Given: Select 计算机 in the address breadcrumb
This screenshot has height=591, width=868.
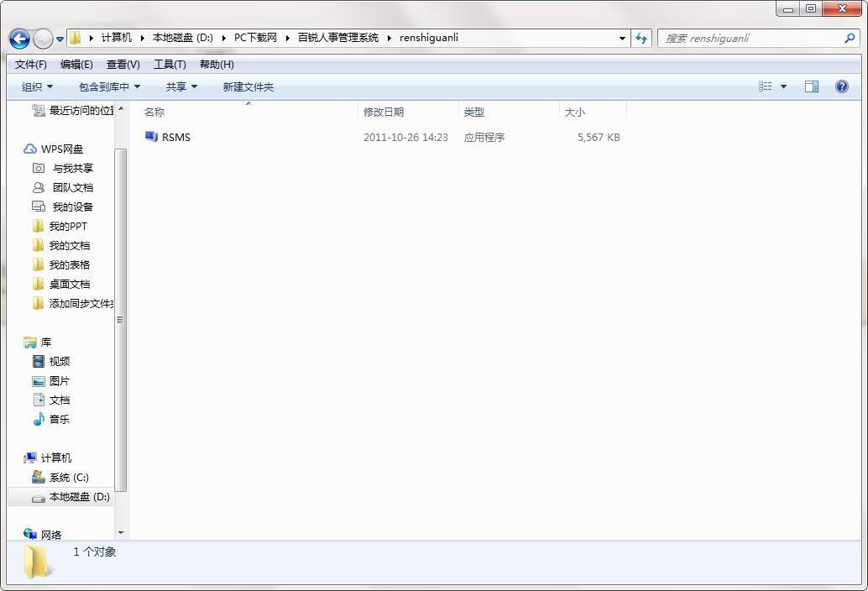Looking at the screenshot, I should (x=116, y=38).
